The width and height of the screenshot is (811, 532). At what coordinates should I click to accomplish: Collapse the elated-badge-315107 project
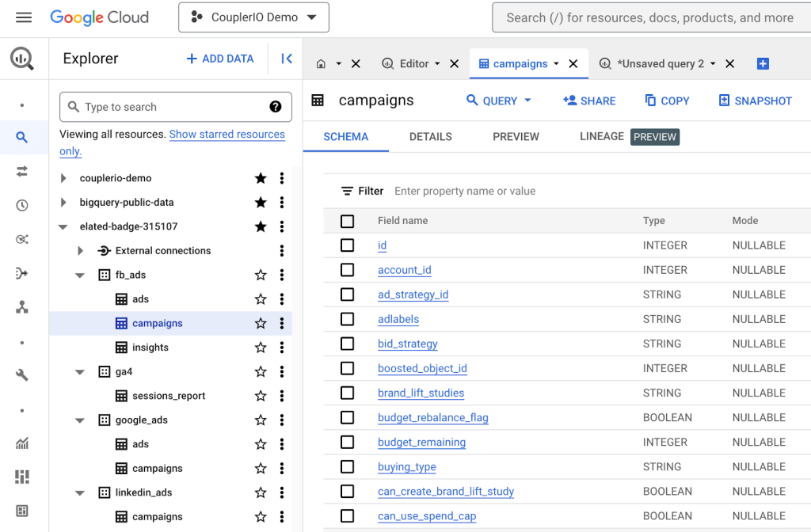pyautogui.click(x=63, y=226)
